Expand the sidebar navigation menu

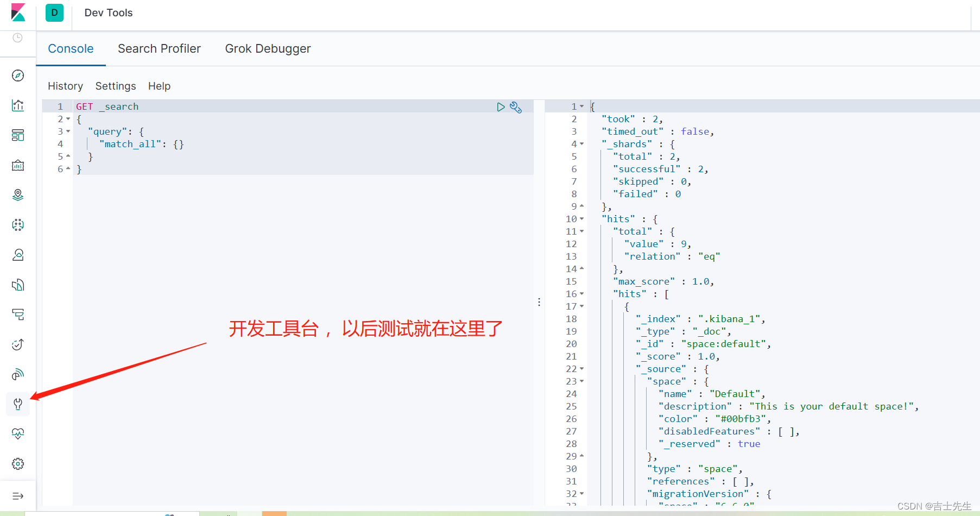(x=18, y=496)
